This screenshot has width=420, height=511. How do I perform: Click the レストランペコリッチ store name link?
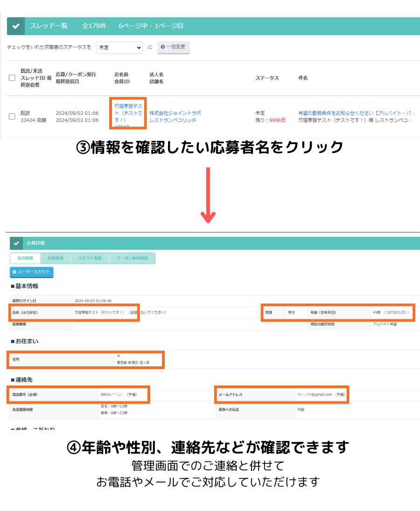(171, 120)
